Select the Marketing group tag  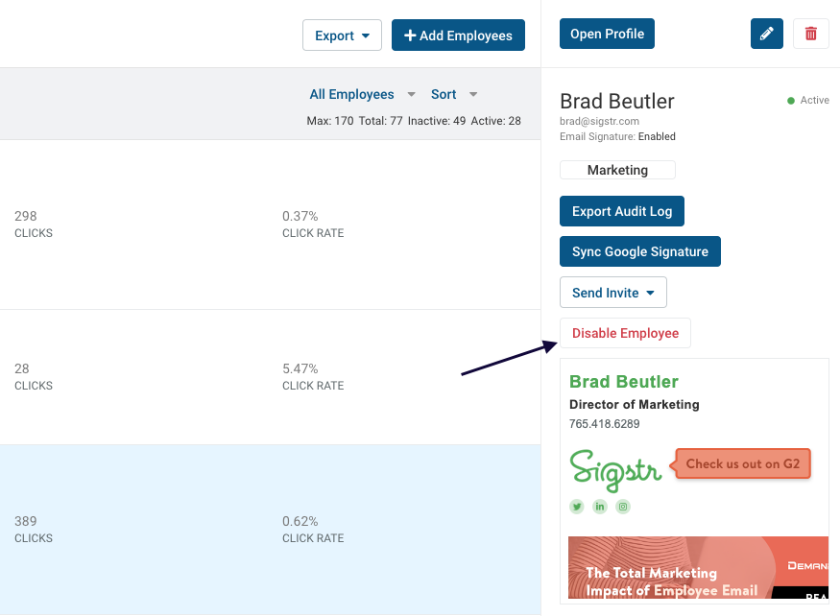pos(617,170)
